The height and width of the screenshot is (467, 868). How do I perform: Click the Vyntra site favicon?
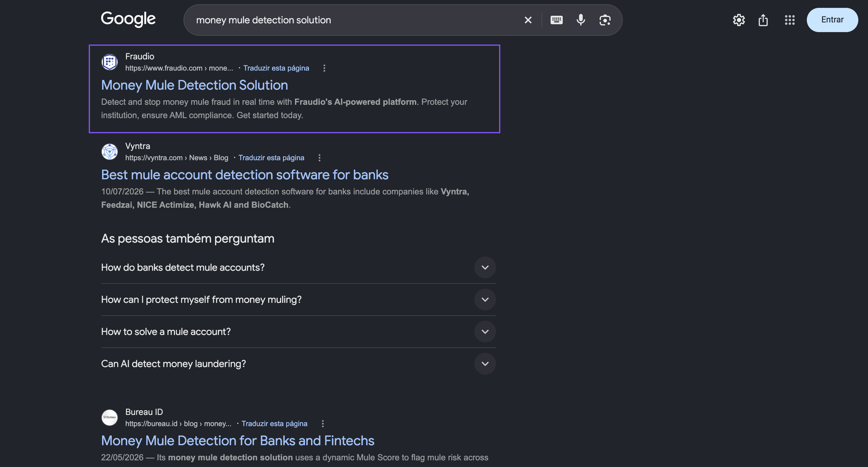110,152
